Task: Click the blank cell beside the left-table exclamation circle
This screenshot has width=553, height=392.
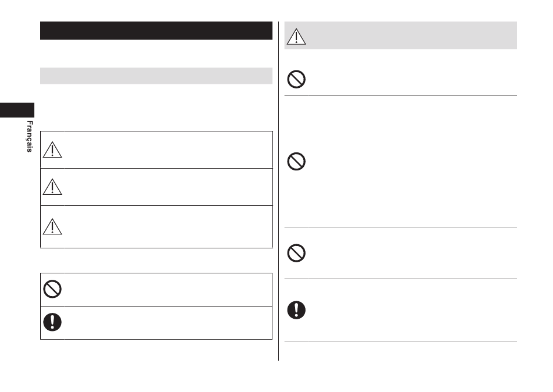Action: [x=168, y=323]
